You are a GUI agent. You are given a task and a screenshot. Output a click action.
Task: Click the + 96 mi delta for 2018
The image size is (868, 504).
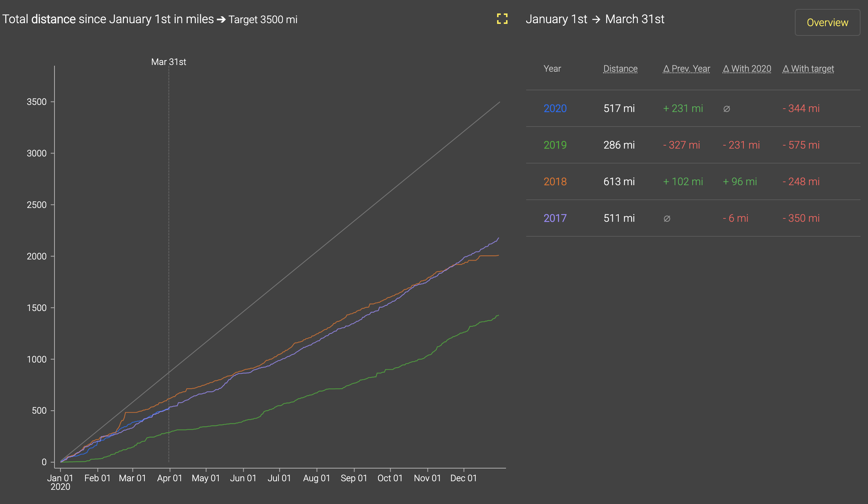point(740,181)
